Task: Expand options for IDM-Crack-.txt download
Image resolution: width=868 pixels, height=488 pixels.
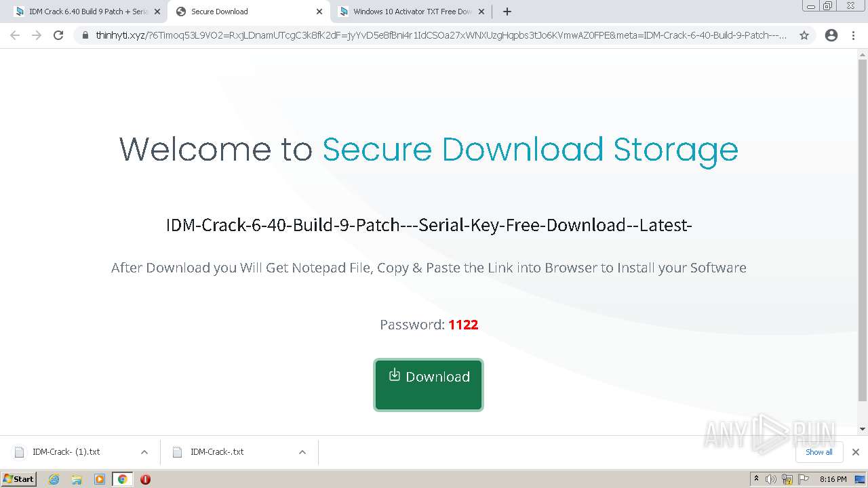Action: click(302, 452)
